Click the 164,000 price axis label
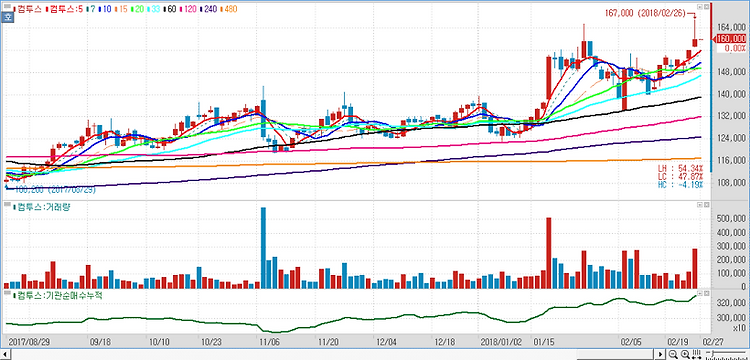750x360 pixels. click(731, 28)
